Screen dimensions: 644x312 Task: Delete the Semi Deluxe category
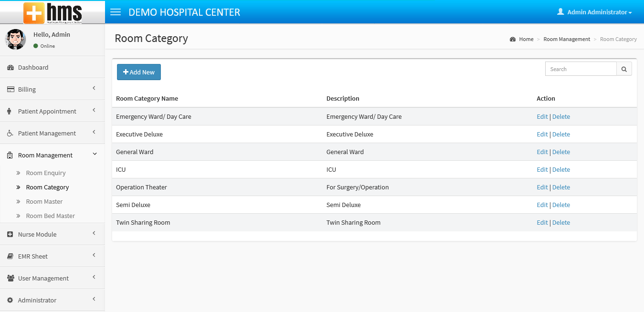tap(561, 205)
